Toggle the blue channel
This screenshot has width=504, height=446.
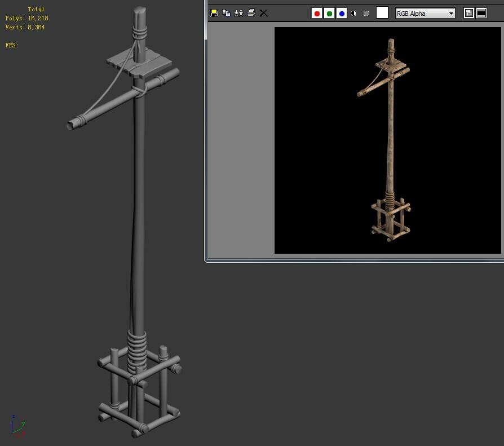342,13
